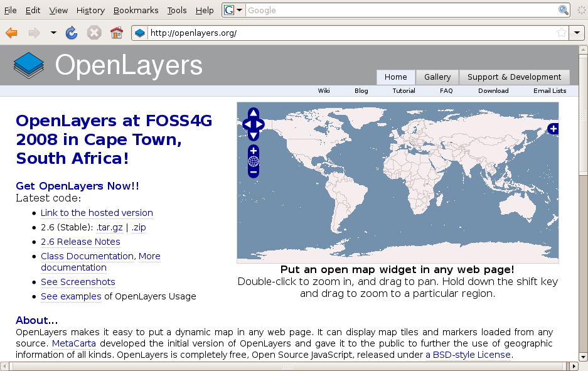Pan the map east with the right arrow
This screenshot has height=371, width=588.
coord(260,124)
